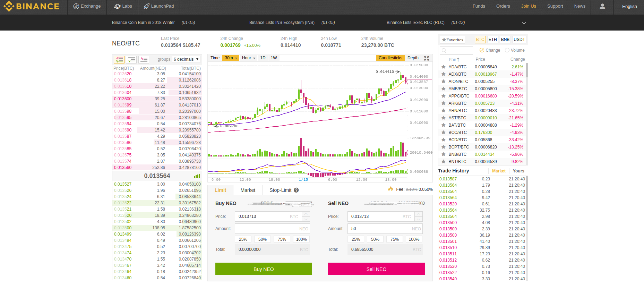
Task: Star ADX/BTC as favorite
Action: click(x=443, y=74)
